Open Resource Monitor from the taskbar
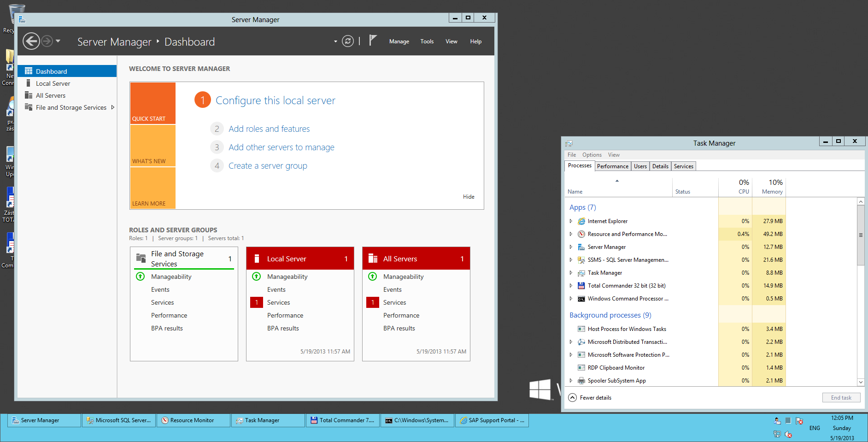This screenshot has width=868, height=442. pos(193,420)
